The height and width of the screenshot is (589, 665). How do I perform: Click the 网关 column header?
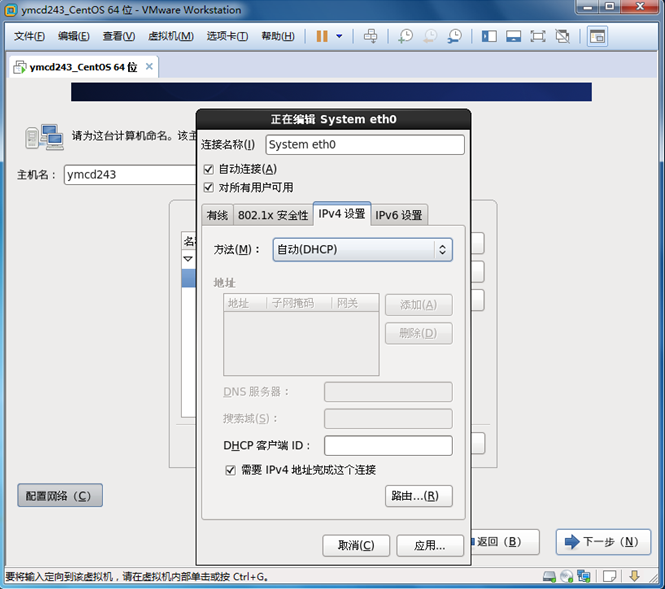(355, 303)
